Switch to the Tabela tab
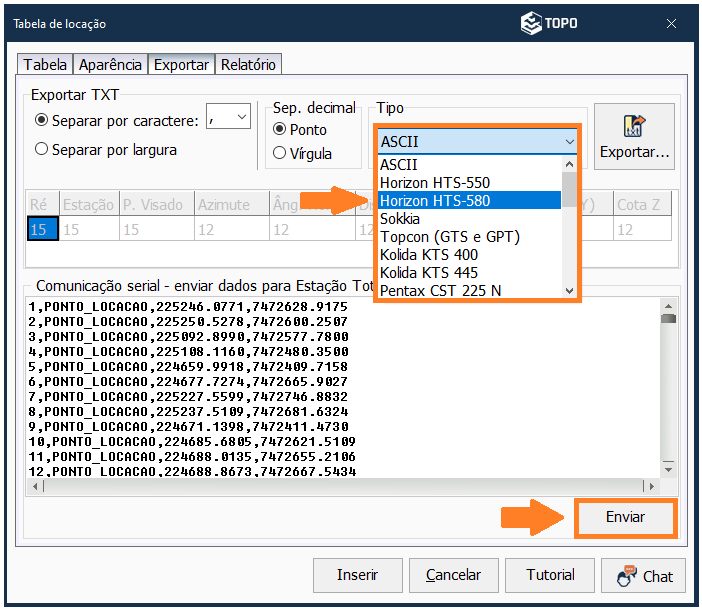702x610 pixels. coord(45,64)
